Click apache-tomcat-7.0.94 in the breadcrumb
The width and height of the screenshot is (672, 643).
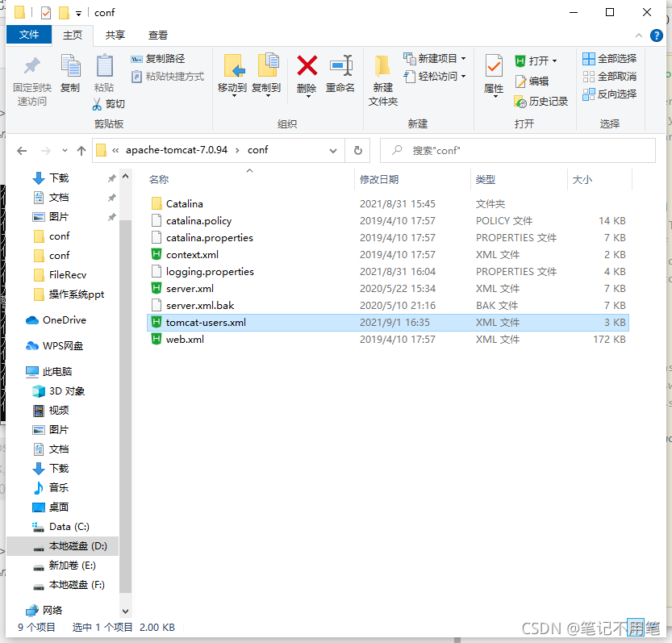(177, 150)
